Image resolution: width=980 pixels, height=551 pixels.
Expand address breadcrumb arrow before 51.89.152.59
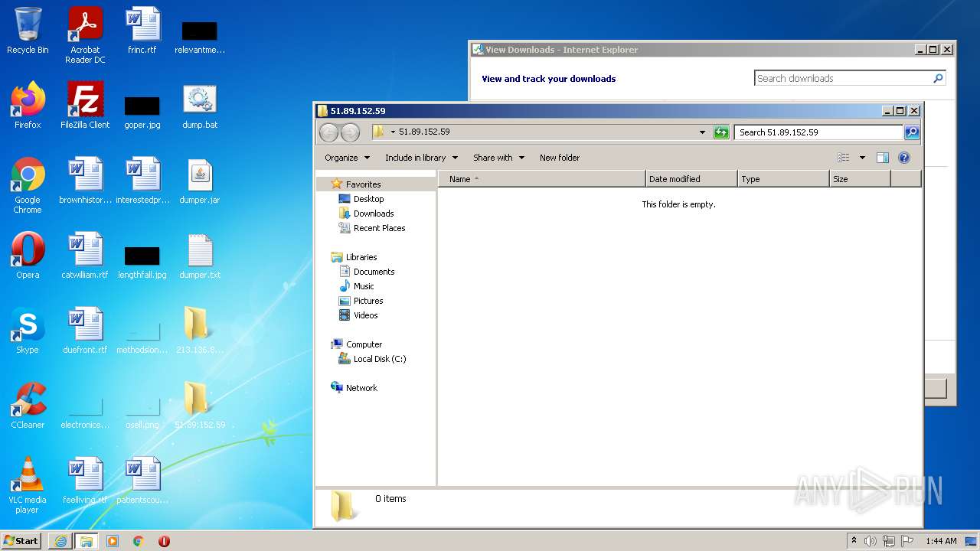393,132
